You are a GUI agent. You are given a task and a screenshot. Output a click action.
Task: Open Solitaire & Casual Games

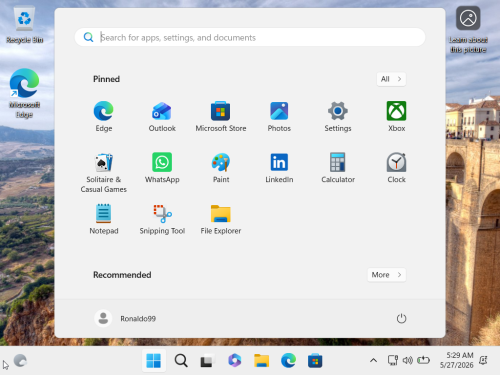[104, 172]
